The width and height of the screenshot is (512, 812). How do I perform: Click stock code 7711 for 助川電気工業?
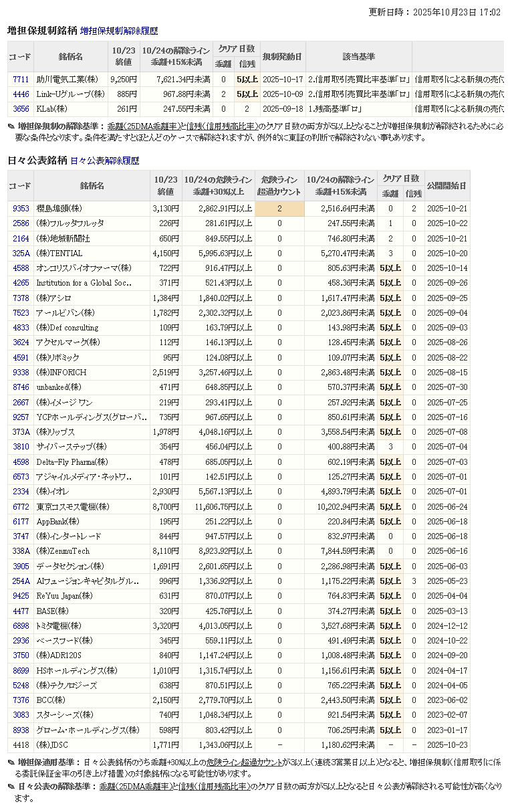point(21,79)
